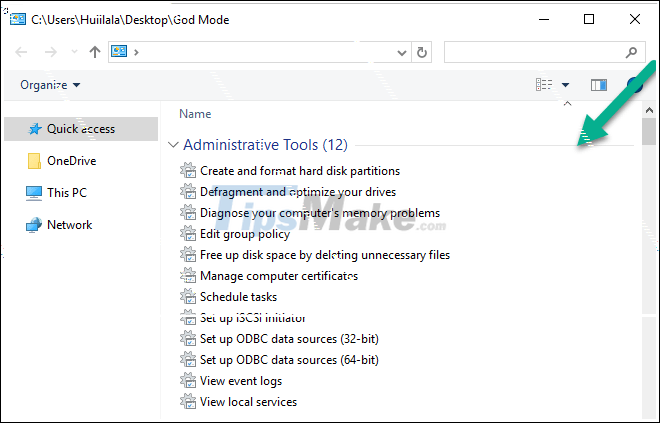Select Set up iSCSI initiator
This screenshot has height=423, width=660.
point(253,318)
